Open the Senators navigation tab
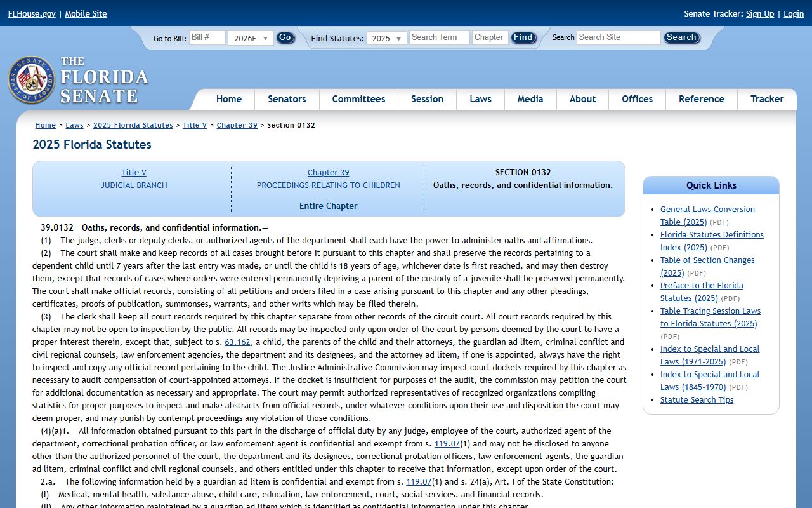Screen dimensions: 812x508 [x=287, y=99]
